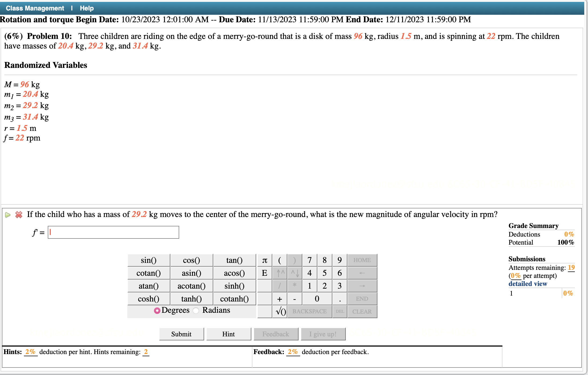Screen dimensions: 588x375
Task: Click the red X icon next to the question
Action: (18, 215)
